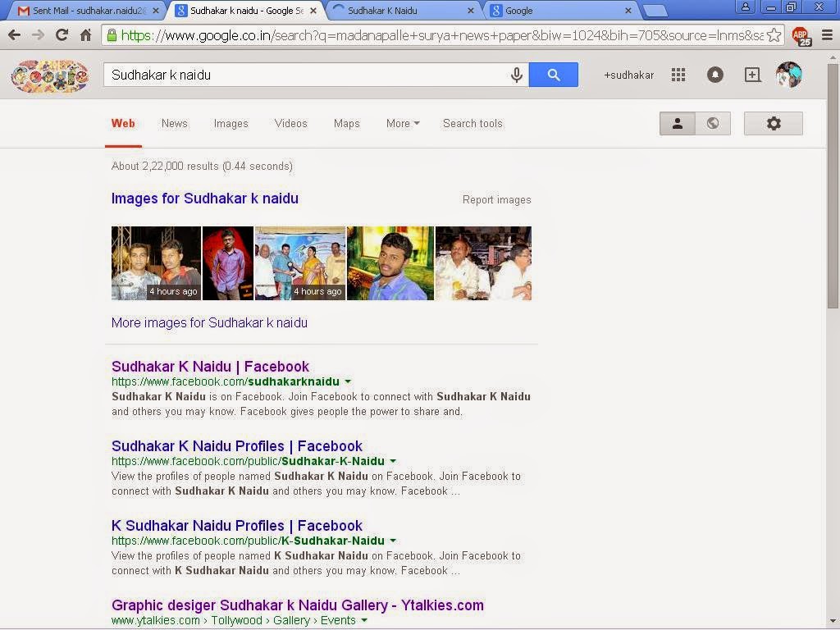Open thumbnail of two men in white

483,263
